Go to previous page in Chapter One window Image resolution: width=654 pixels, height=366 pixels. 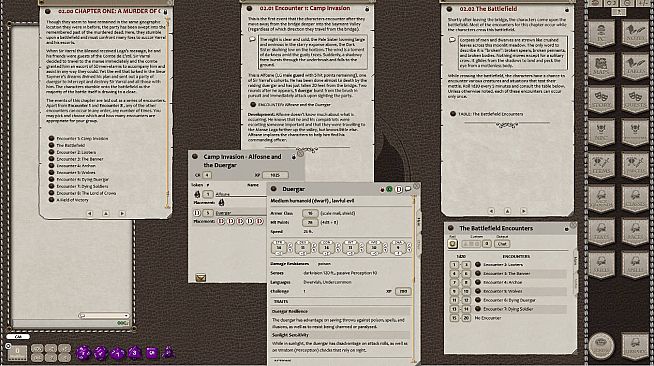(89, 213)
